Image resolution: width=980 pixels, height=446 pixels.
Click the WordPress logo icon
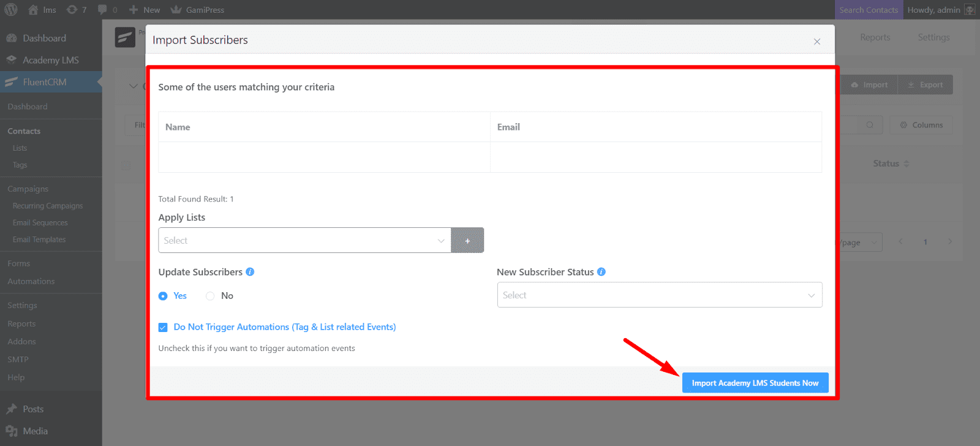[11, 10]
